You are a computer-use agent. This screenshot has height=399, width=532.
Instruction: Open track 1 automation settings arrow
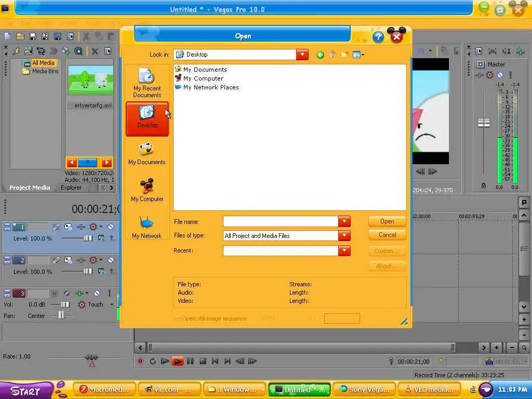click(101, 227)
